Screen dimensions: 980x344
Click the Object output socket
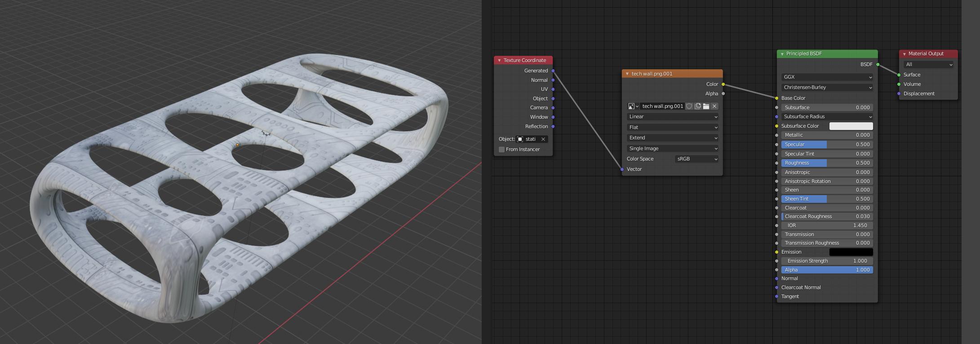553,98
